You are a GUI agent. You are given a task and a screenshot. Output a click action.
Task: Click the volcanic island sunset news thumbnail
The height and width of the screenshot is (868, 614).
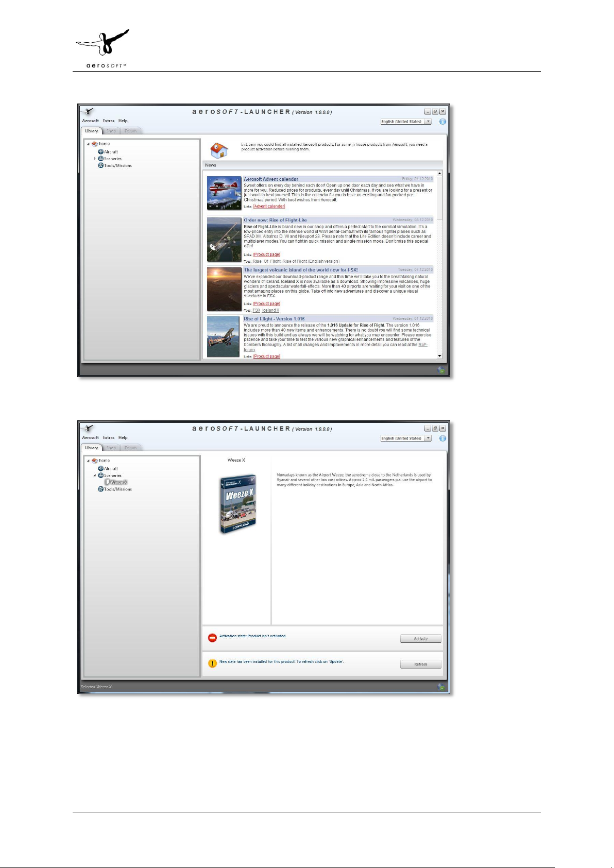tap(224, 289)
